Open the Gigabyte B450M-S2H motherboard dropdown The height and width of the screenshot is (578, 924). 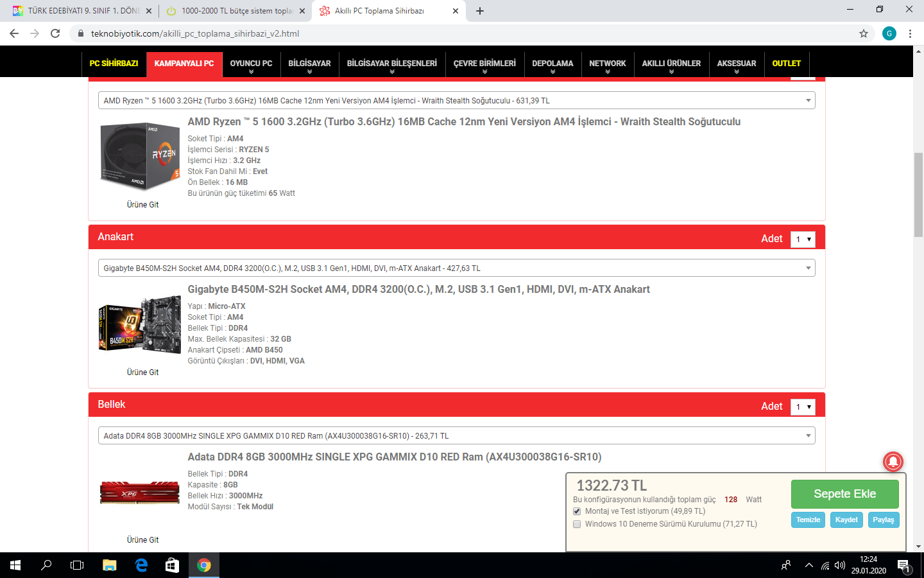[456, 268]
